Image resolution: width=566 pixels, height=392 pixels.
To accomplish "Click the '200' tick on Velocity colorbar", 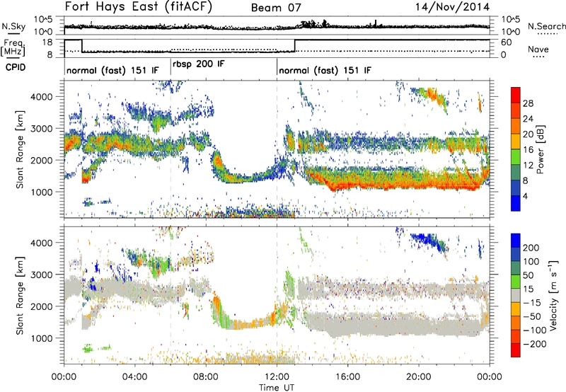I will [531, 248].
